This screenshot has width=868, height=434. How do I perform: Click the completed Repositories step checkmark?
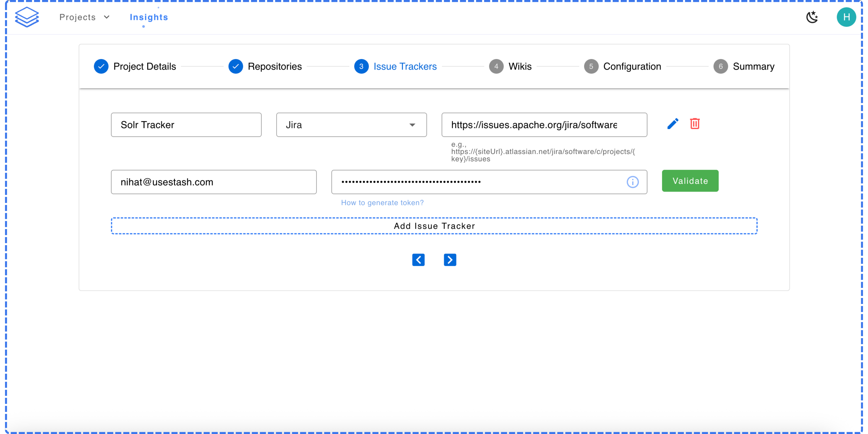tap(236, 66)
